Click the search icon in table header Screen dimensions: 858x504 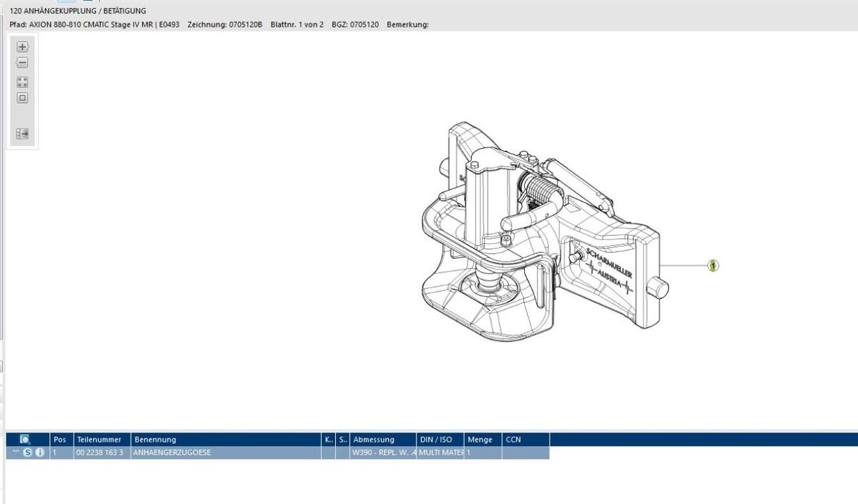26,440
